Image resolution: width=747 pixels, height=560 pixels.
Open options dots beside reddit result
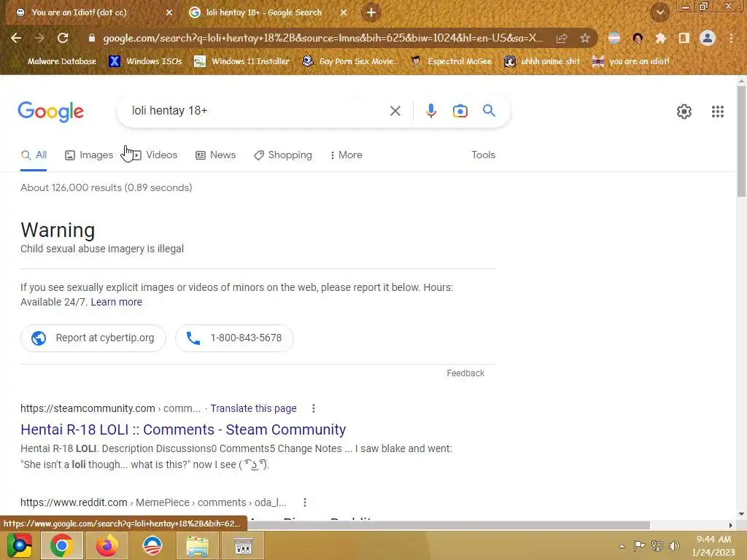click(304, 502)
